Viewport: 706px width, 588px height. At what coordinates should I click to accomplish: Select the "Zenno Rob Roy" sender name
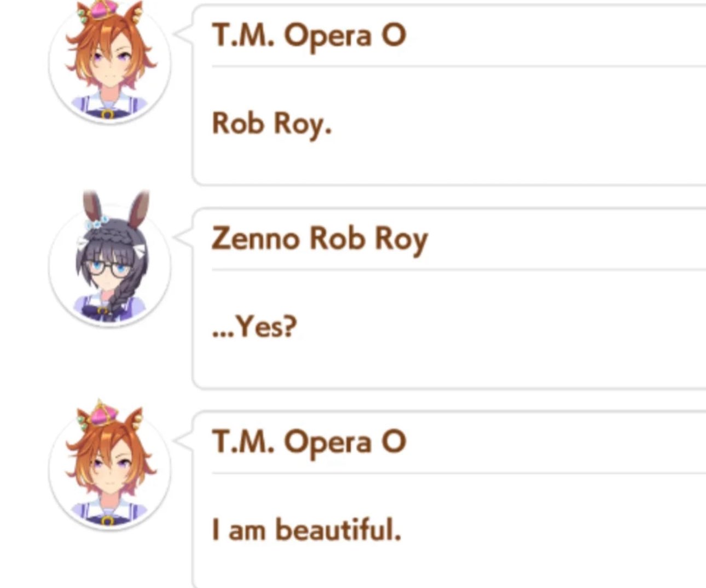coord(320,239)
